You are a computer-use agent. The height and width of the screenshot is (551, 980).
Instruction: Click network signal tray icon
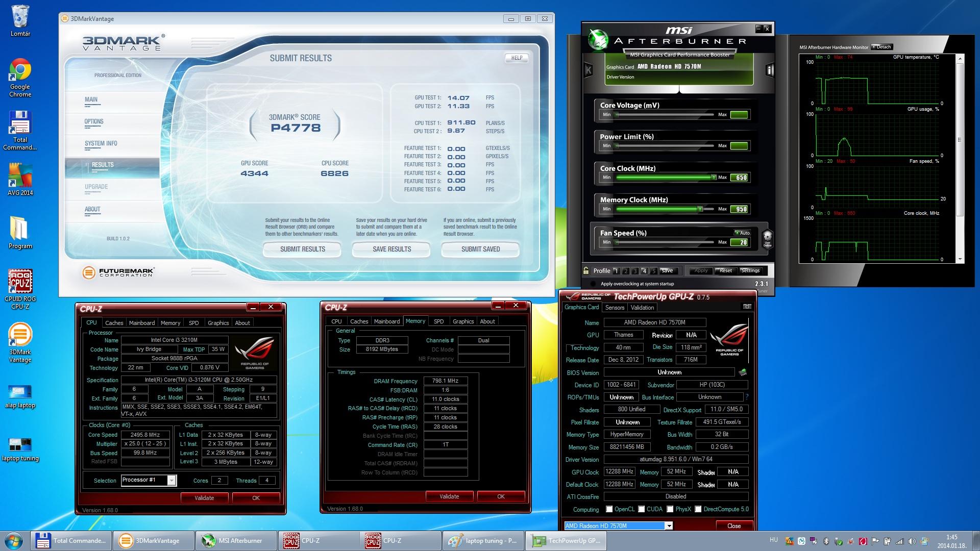pos(899,541)
